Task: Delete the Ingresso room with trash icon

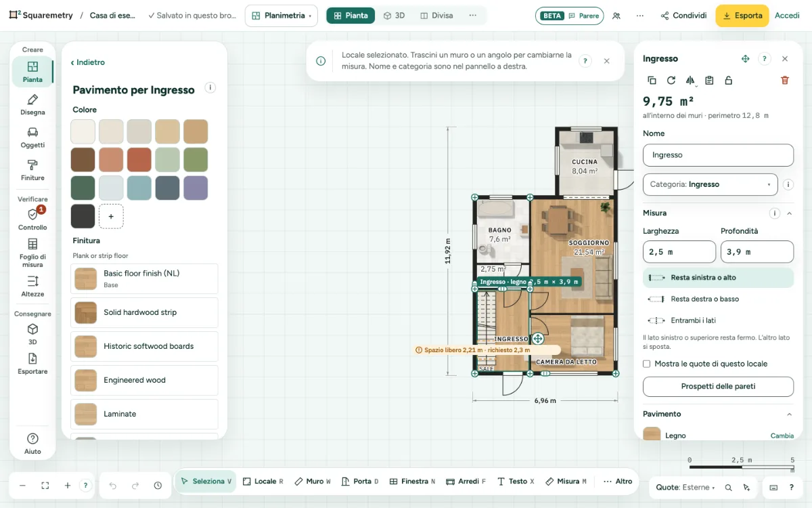Action: [x=785, y=80]
